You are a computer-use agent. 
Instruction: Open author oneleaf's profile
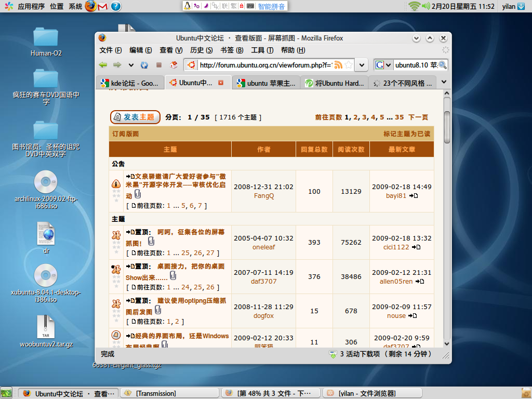click(x=263, y=247)
